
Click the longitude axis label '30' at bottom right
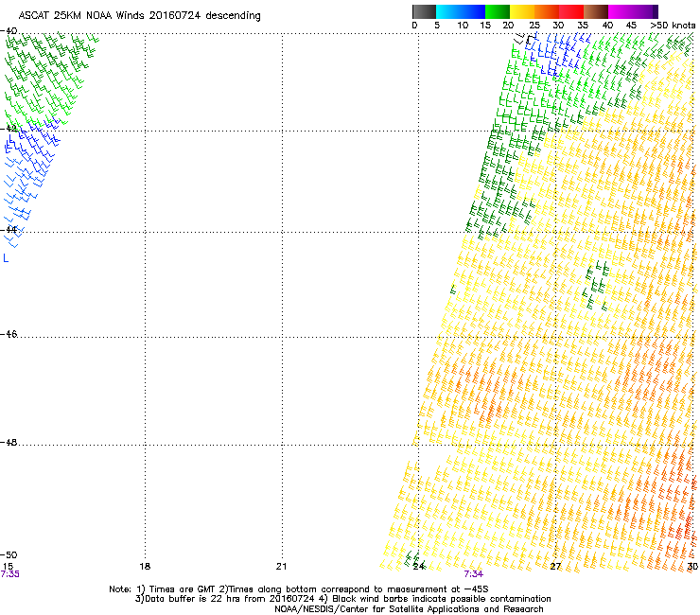(692, 567)
